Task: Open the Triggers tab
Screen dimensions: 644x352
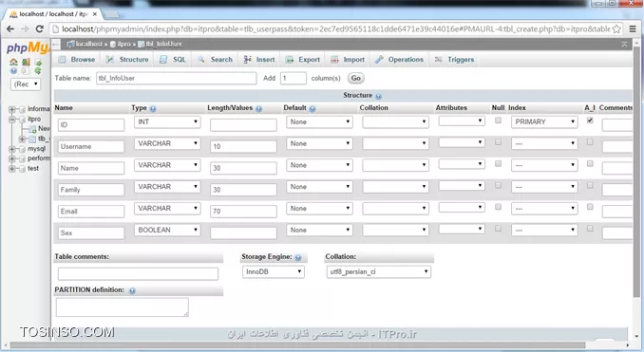Action: coord(454,60)
